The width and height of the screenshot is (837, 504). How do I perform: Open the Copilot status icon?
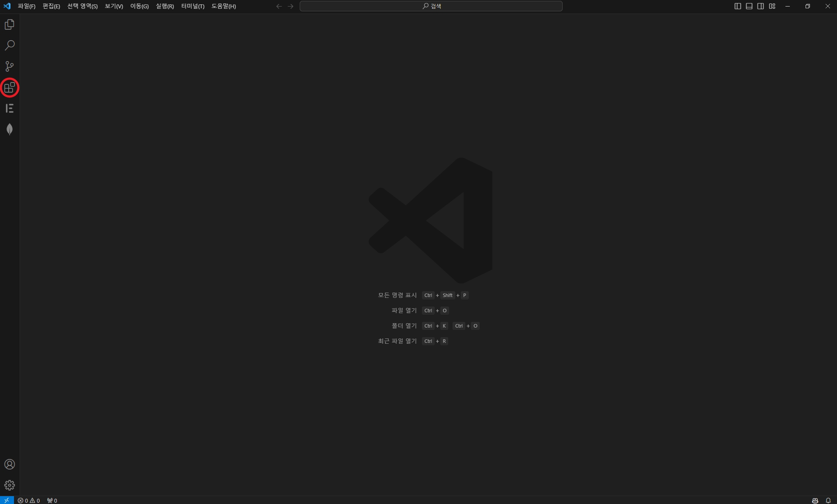pos(815,501)
